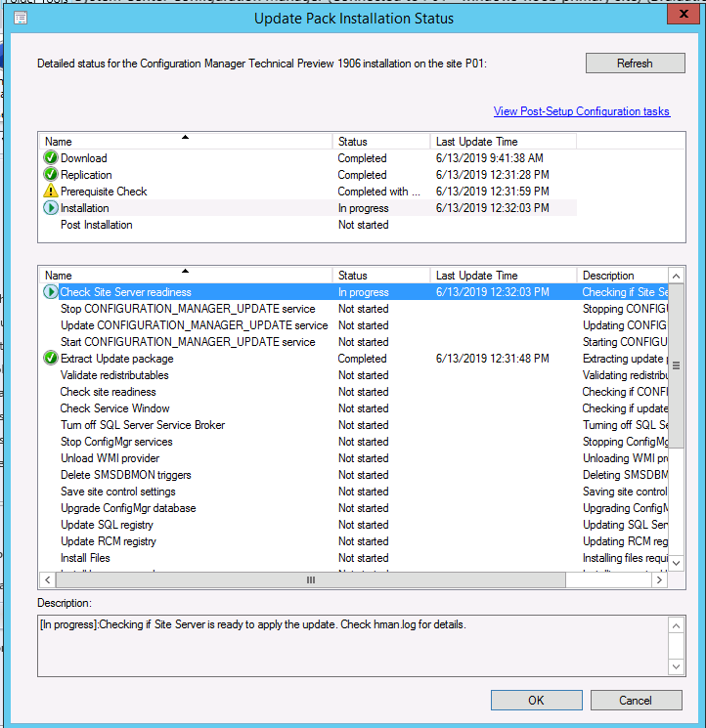Viewport: 706px width, 728px height.
Task: Select Stop CONFIGURATION_MANAGER_UPDATE service row
Action: pyautogui.click(x=354, y=309)
